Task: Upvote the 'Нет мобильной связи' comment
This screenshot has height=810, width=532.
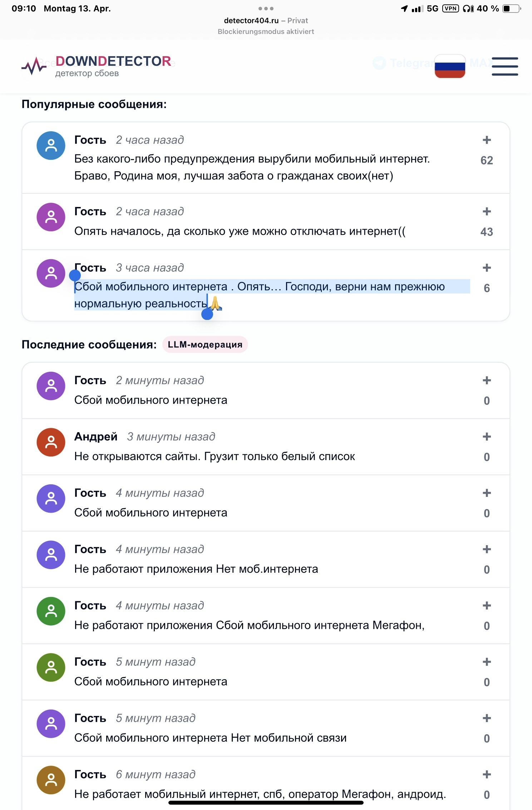Action: [x=487, y=718]
